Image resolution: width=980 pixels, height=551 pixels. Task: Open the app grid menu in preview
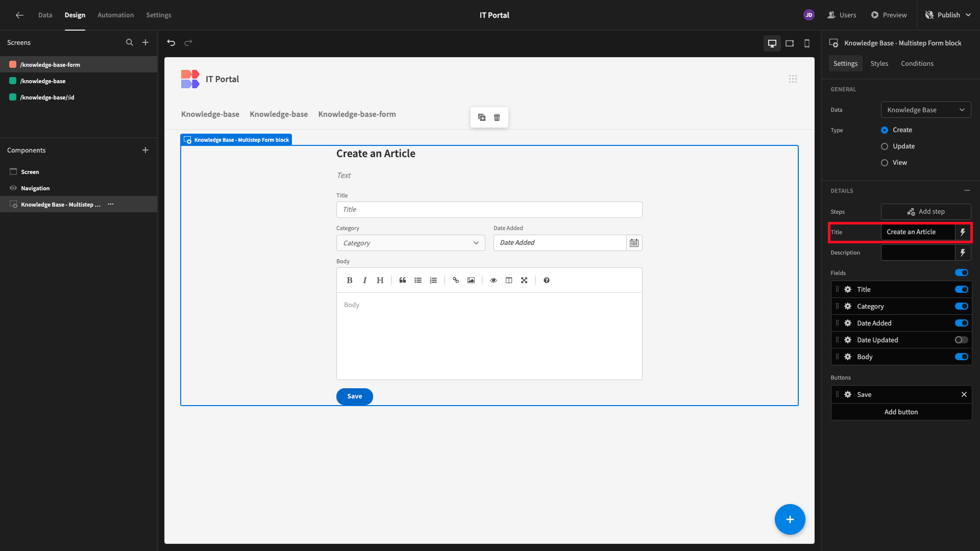click(793, 79)
